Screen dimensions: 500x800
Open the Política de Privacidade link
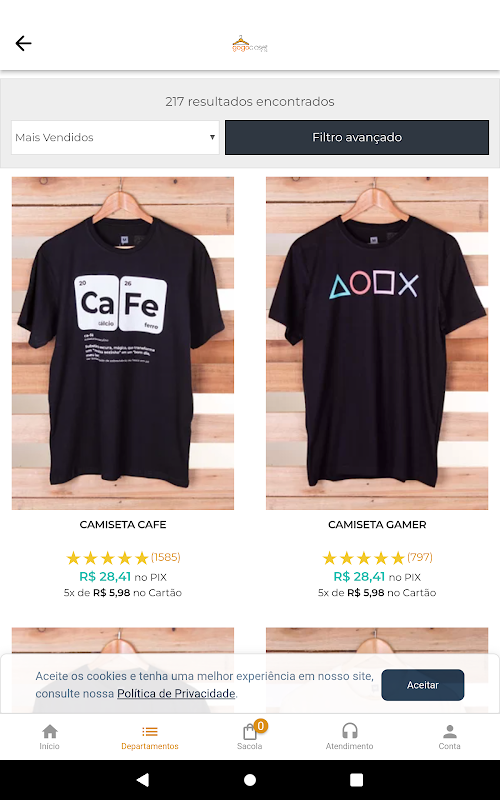click(176, 693)
